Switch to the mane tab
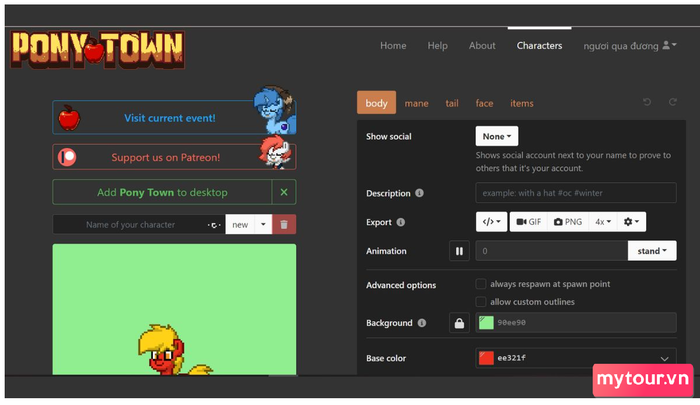 [x=417, y=104]
